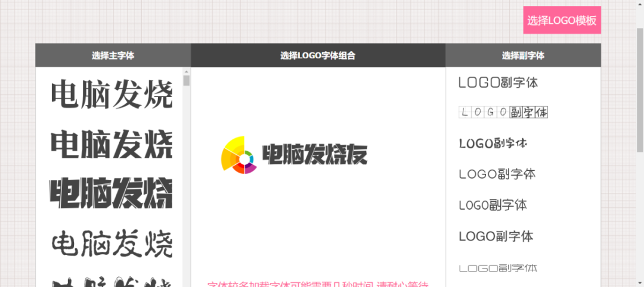Pick the first LOGO副字体 sub-font sample
Image resolution: width=644 pixels, height=287 pixels.
(x=498, y=82)
